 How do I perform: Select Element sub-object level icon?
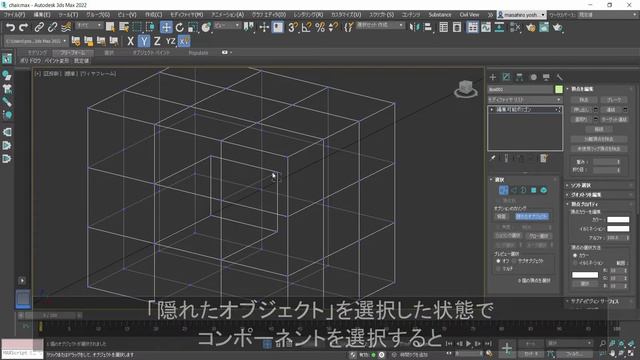coord(544,190)
